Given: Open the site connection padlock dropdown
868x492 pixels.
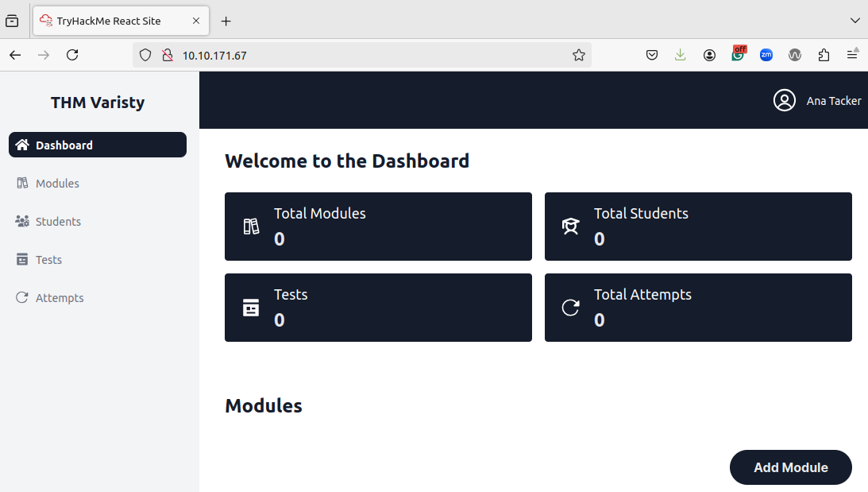Looking at the screenshot, I should pos(166,55).
